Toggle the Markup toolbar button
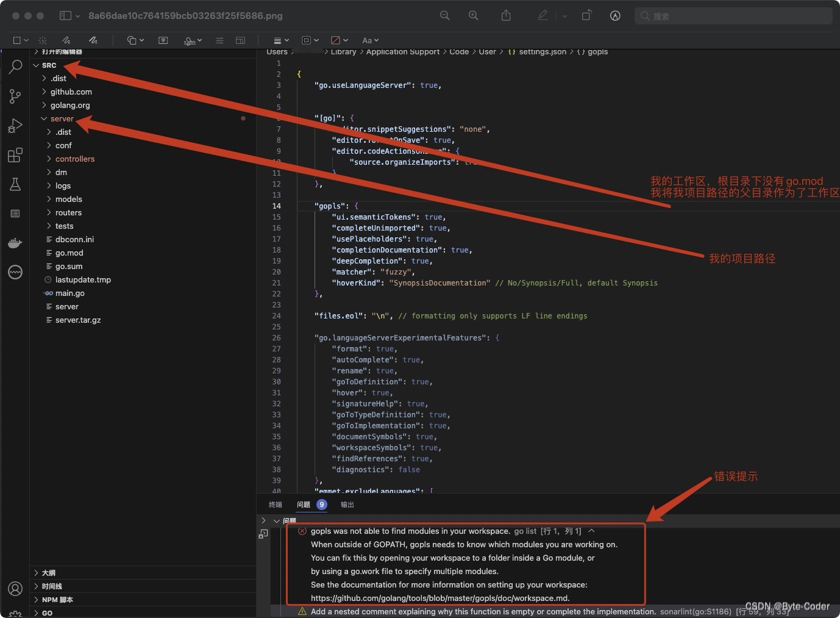 (615, 16)
